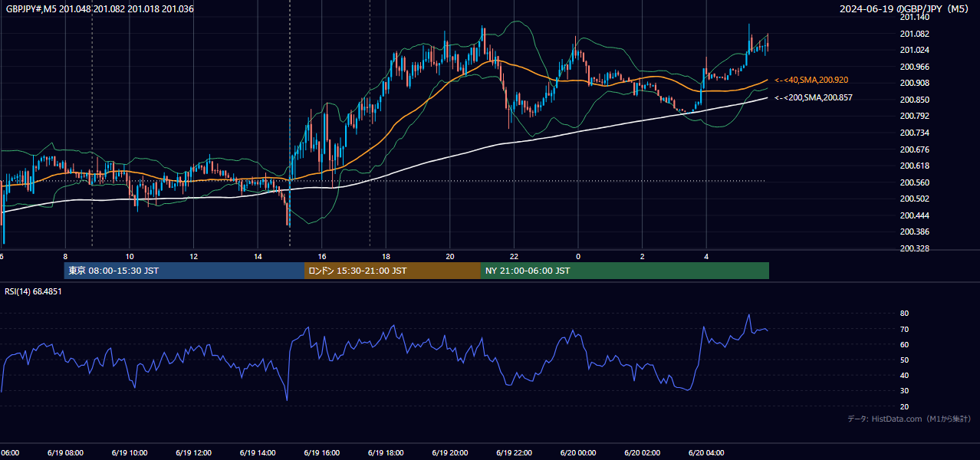Click price axis label 200.908
Viewport: 980px width, 460px height.
(914, 83)
